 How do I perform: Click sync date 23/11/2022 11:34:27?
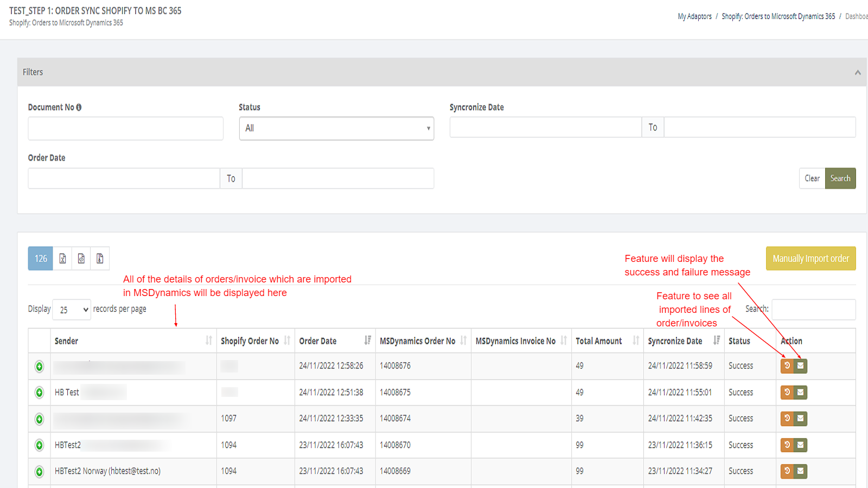(680, 471)
